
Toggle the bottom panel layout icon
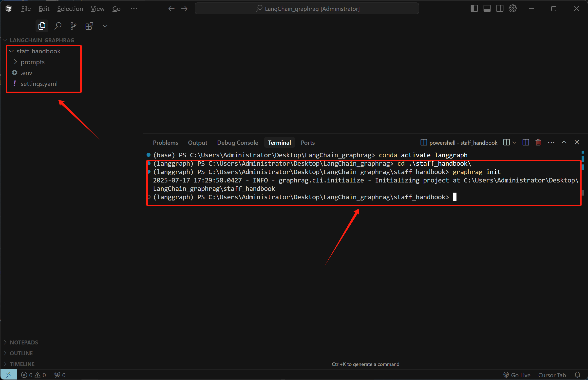487,9
